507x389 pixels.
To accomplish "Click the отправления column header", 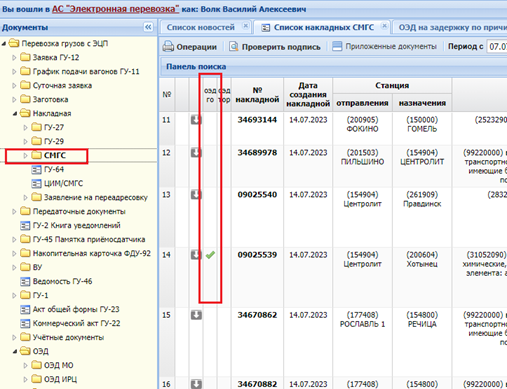I will pyautogui.click(x=362, y=103).
